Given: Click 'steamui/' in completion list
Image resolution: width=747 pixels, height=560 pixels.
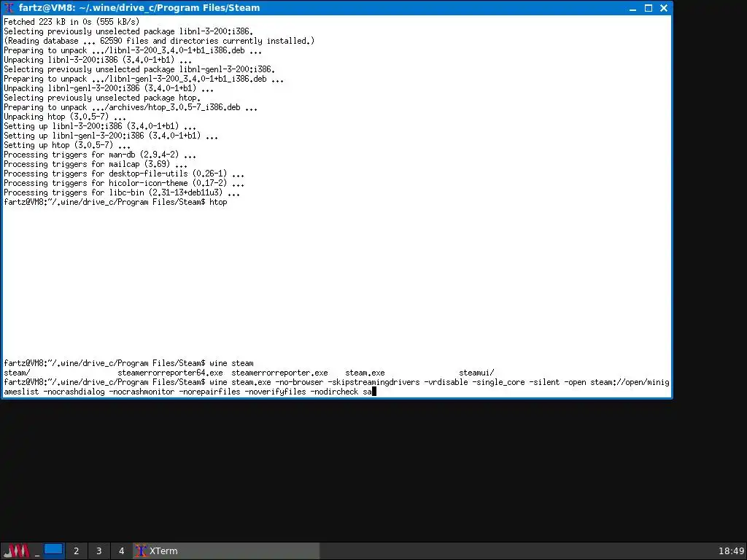Looking at the screenshot, I should coord(476,373).
